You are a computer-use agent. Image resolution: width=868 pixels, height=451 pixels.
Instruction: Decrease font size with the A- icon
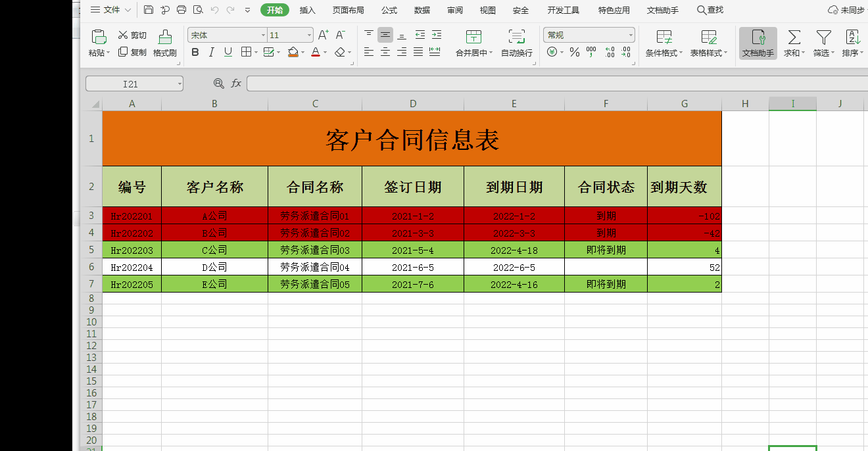(340, 35)
